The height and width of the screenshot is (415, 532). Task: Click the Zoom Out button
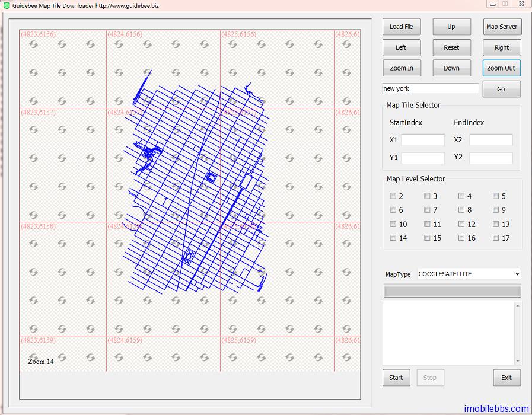[501, 68]
